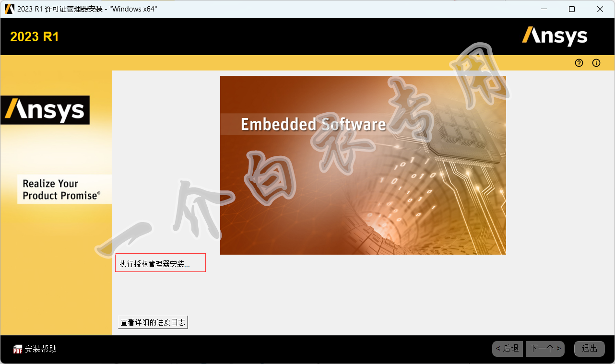Maximize the installer window
The width and height of the screenshot is (615, 364).
point(572,9)
